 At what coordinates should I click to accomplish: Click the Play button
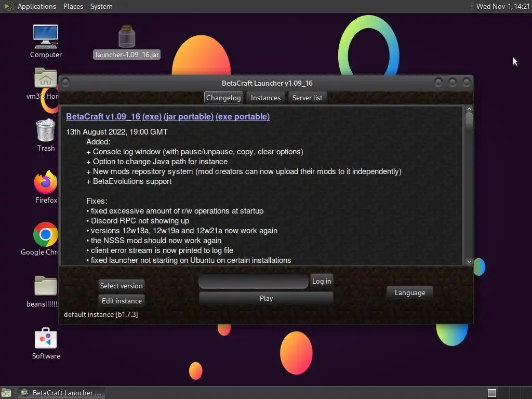tap(266, 298)
